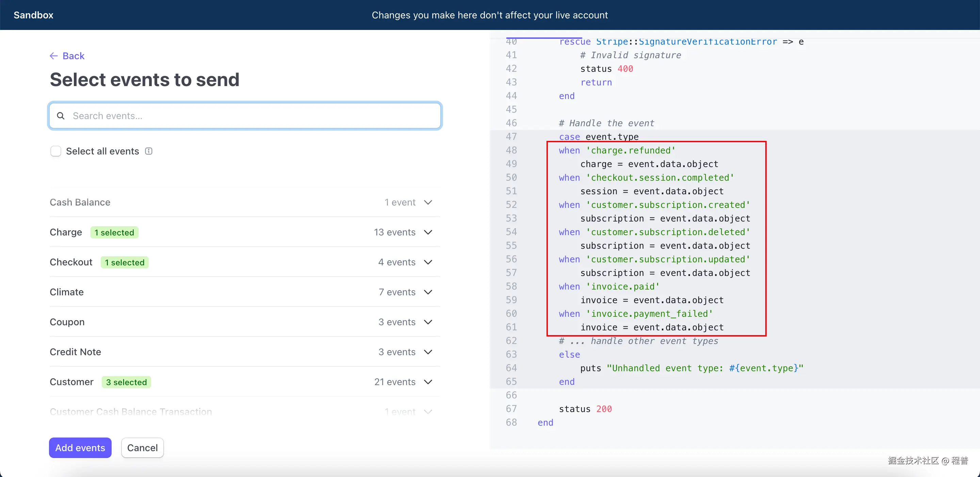The image size is (980, 477).
Task: Expand the Checkout events section
Action: [428, 262]
